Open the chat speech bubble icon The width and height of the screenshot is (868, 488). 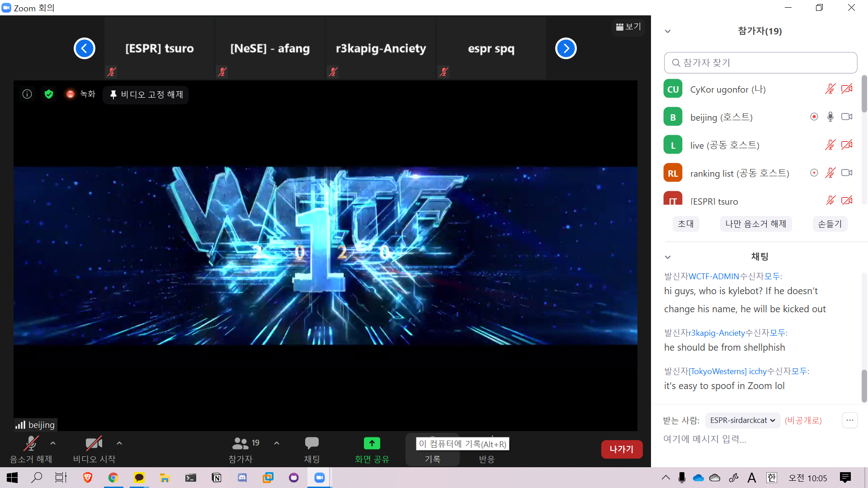click(311, 443)
